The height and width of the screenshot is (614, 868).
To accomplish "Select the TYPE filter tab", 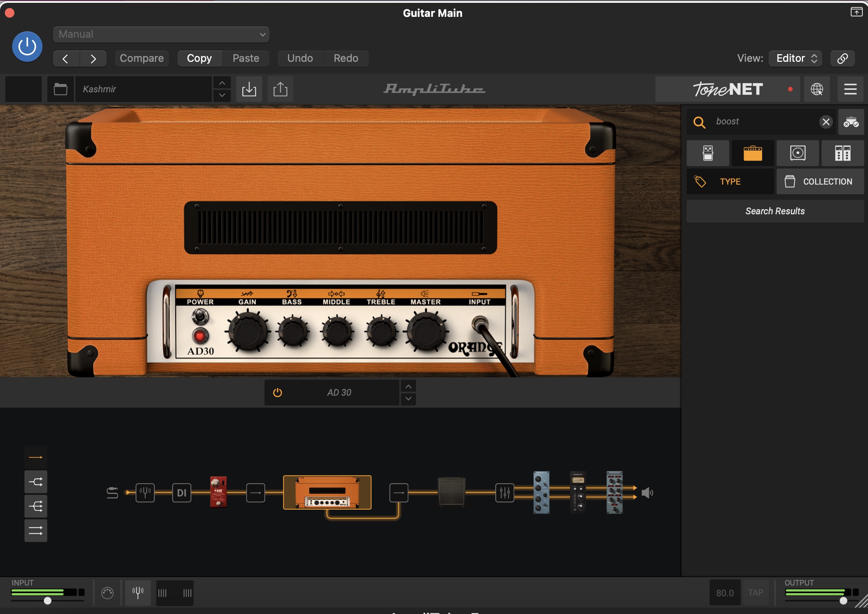I will point(730,182).
